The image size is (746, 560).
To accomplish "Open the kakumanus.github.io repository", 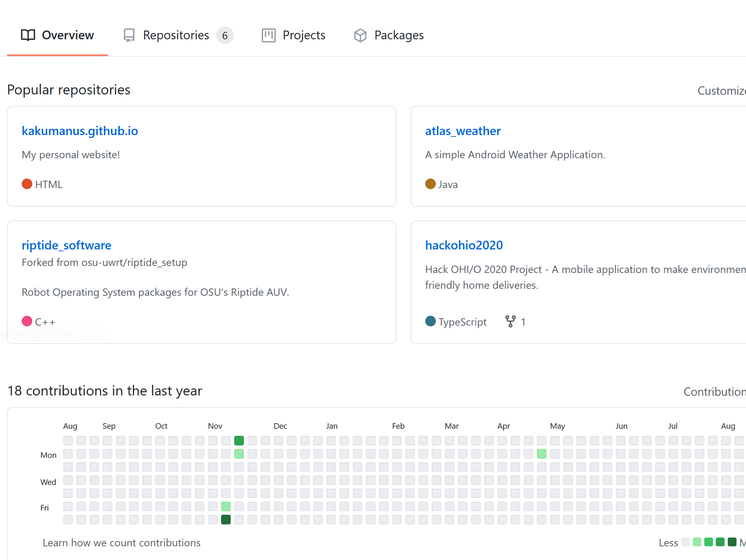I will pyautogui.click(x=80, y=131).
